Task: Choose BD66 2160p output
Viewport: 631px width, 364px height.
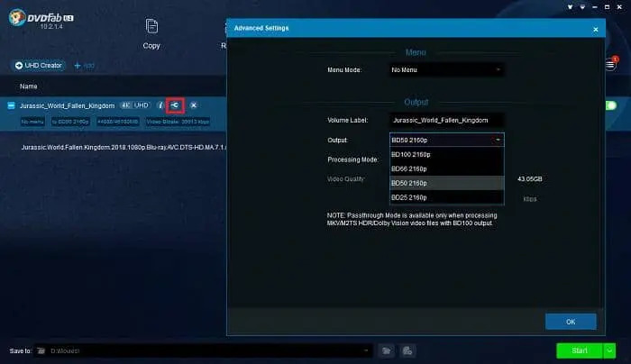Action: [x=447, y=168]
